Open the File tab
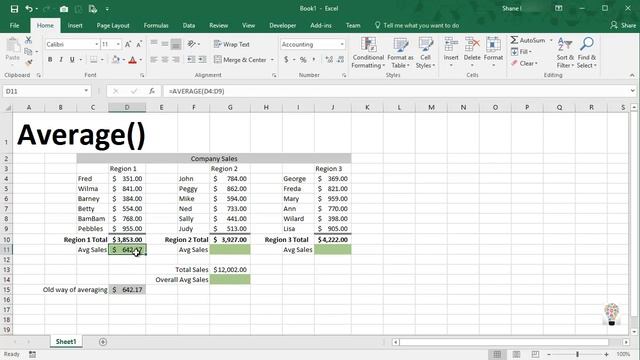The image size is (640, 360). (x=14, y=25)
